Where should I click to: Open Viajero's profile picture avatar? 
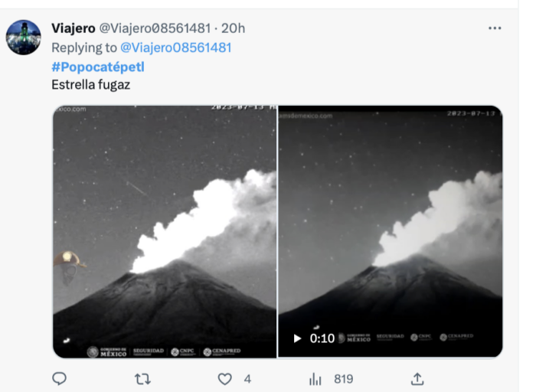(24, 38)
